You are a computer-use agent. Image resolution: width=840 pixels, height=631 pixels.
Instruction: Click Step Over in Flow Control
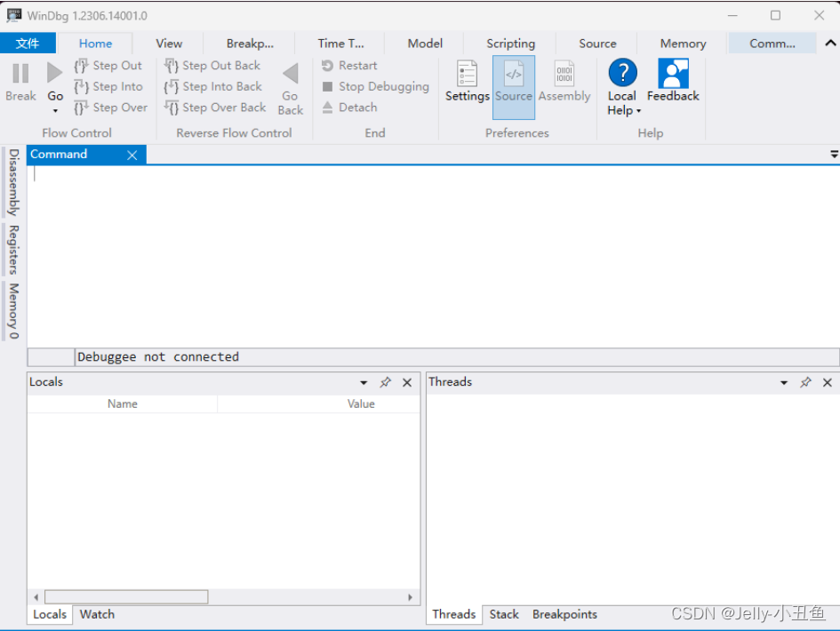[x=111, y=108]
